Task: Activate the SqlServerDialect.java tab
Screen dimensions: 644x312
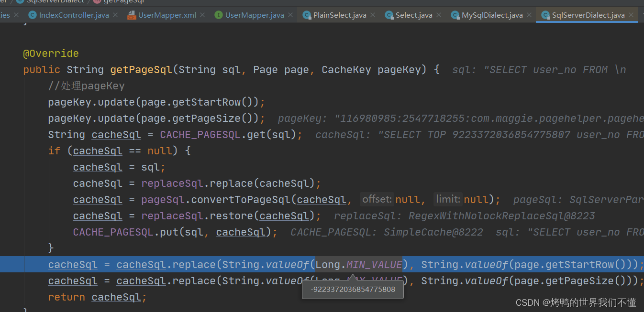Action: pyautogui.click(x=588, y=15)
